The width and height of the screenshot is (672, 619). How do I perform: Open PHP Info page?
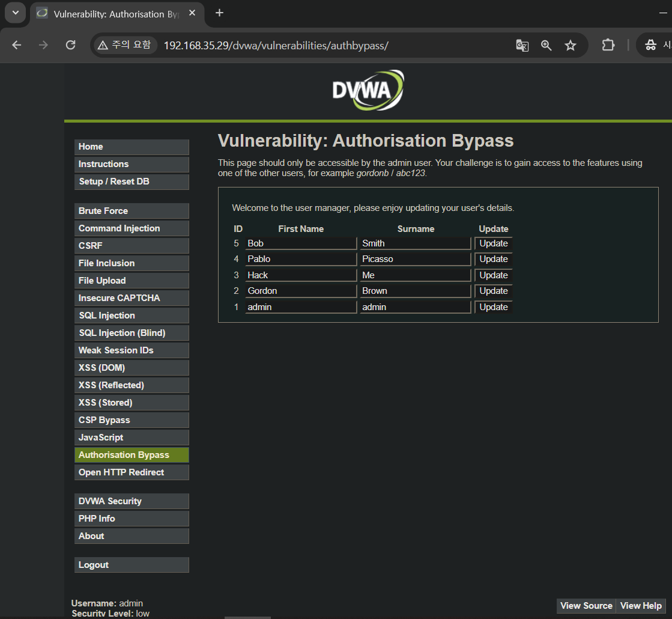pos(132,519)
